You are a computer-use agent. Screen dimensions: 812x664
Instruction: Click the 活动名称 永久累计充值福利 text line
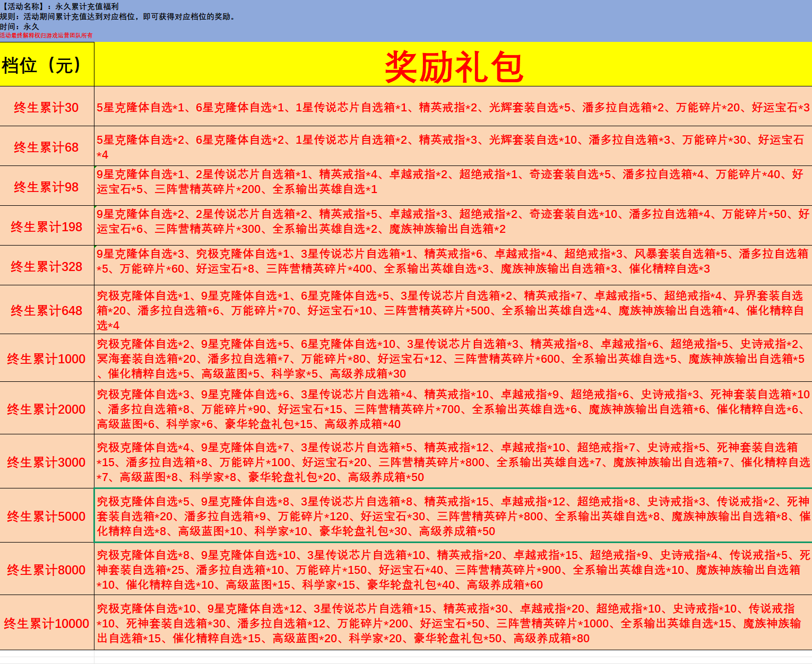[x=59, y=6]
